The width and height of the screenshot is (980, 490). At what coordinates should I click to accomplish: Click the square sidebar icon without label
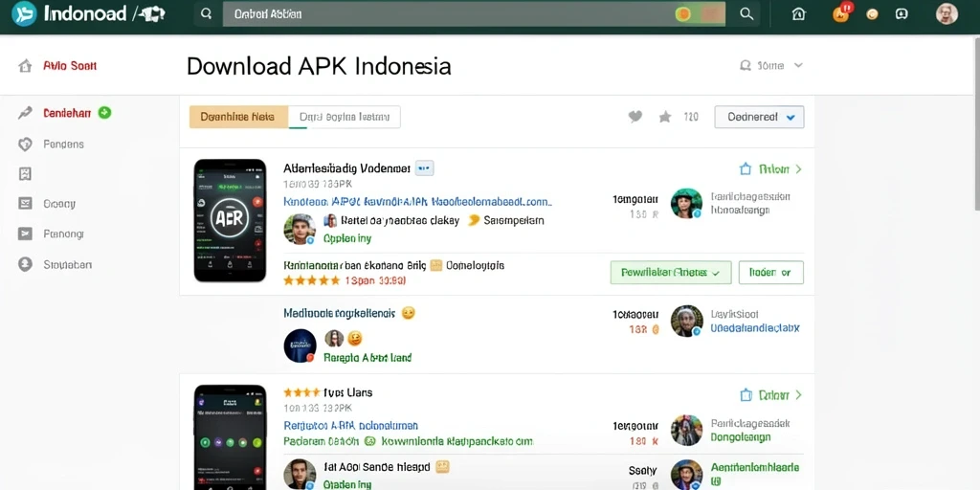[25, 174]
